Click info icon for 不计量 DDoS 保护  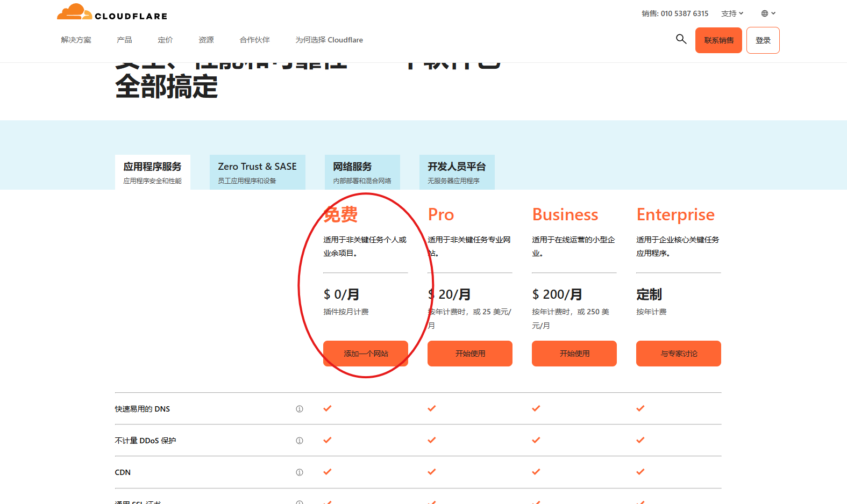[x=300, y=441]
